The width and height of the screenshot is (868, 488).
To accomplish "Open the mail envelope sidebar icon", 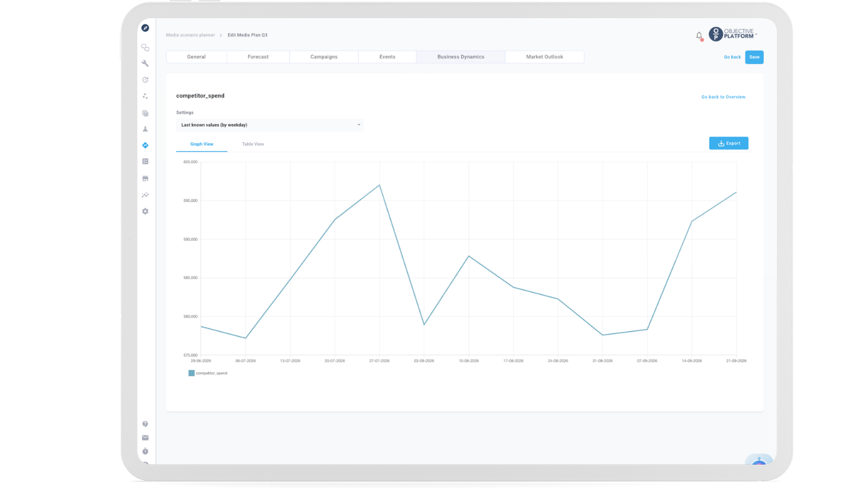I will point(145,438).
